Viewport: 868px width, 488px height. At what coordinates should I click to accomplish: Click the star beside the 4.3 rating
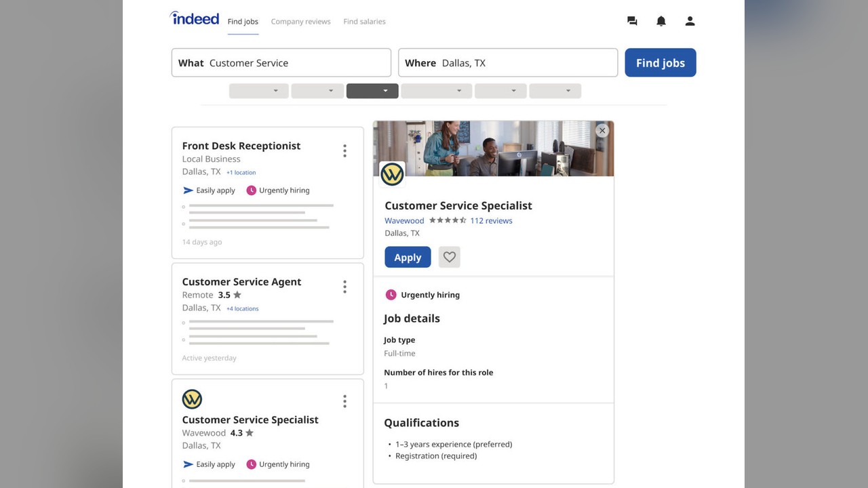pyautogui.click(x=249, y=432)
